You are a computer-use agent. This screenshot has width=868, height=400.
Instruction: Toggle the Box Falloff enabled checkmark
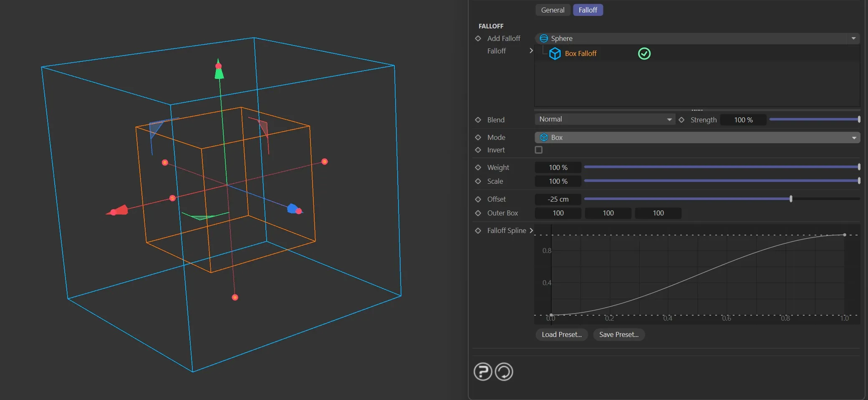(x=644, y=53)
